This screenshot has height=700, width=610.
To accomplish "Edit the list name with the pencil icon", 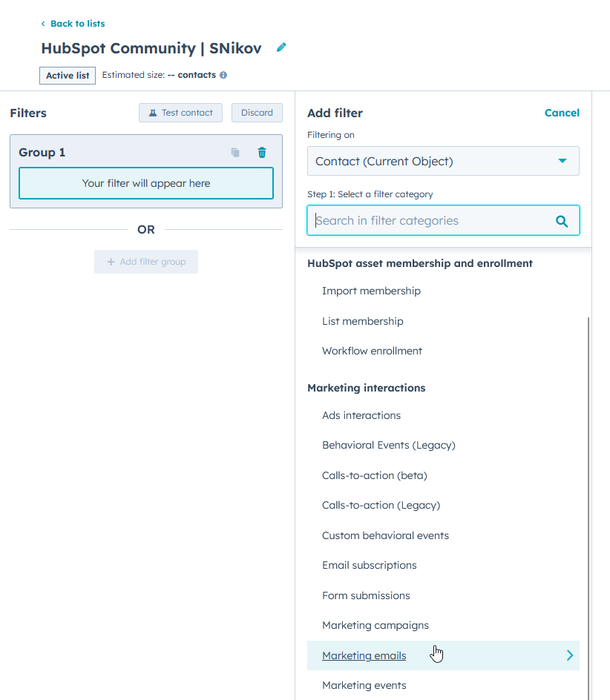I will pos(281,47).
